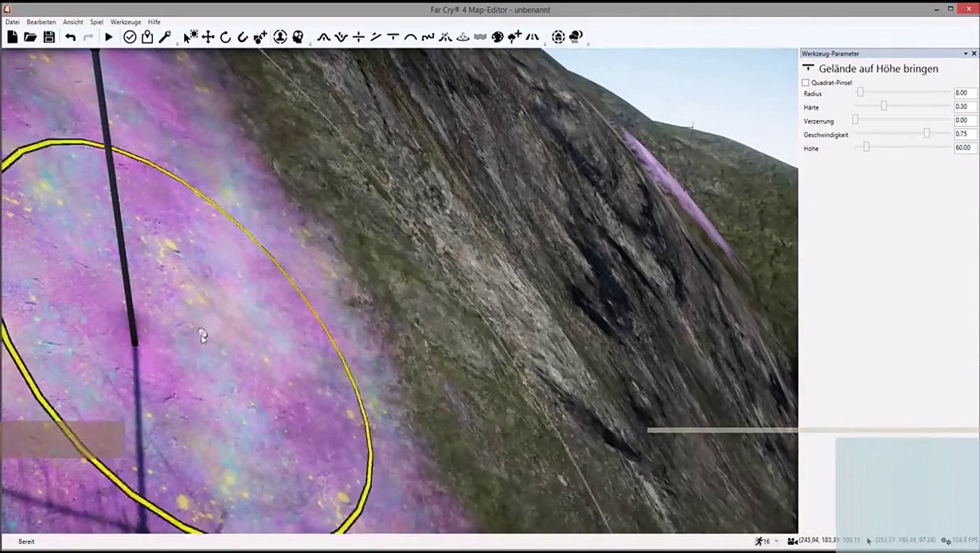Save the map with the floppy disk icon
Image resolution: width=980 pixels, height=553 pixels.
click(x=49, y=37)
